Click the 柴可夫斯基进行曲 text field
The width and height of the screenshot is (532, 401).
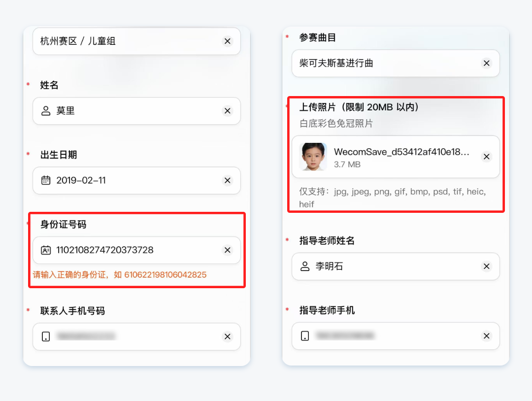tap(384, 64)
